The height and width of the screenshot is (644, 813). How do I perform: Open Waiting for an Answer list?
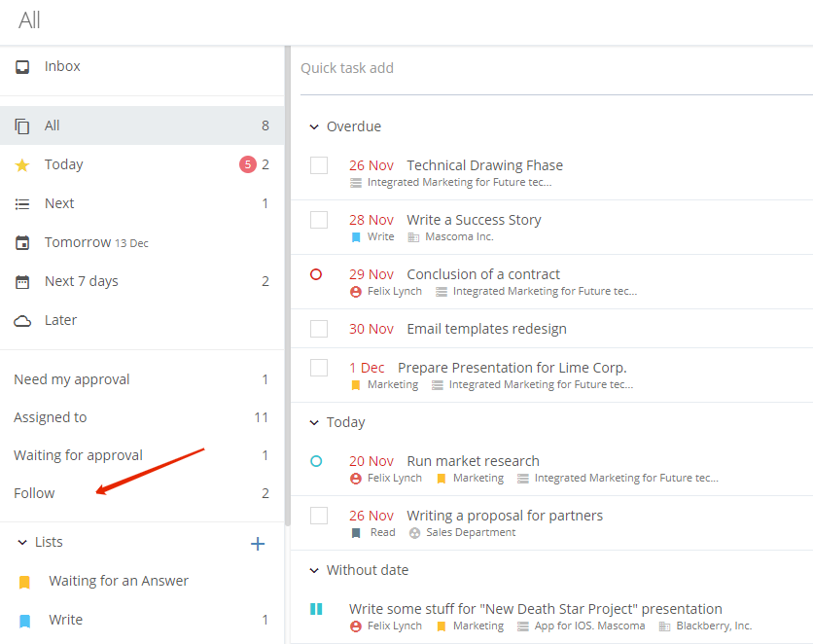[x=142, y=582]
